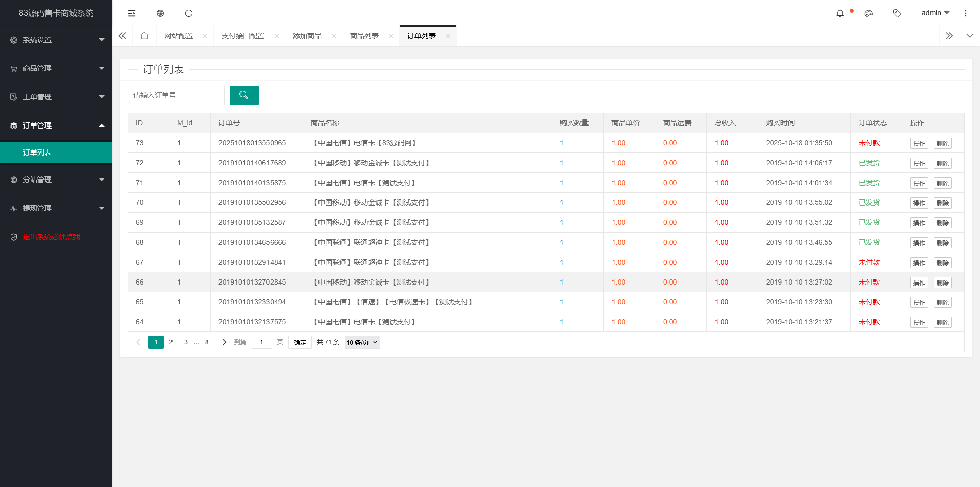Open the notifications bell
Viewport: 980px width, 487px height.
pyautogui.click(x=840, y=13)
